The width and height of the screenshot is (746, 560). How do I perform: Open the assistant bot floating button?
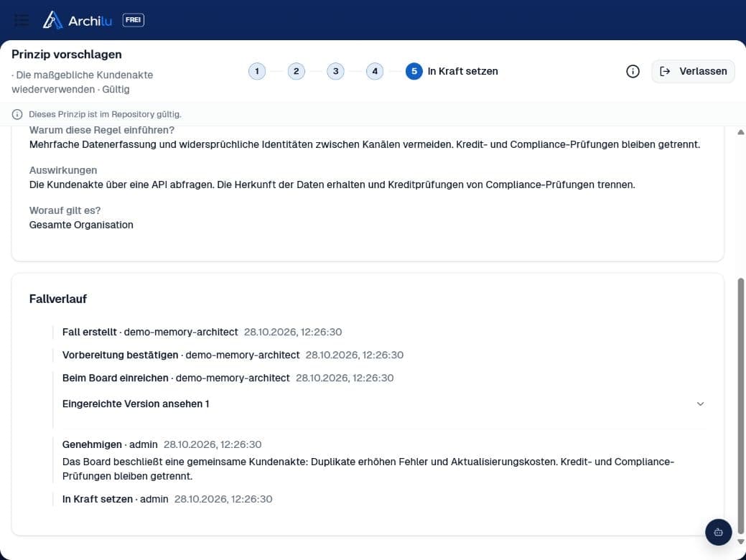pyautogui.click(x=718, y=532)
